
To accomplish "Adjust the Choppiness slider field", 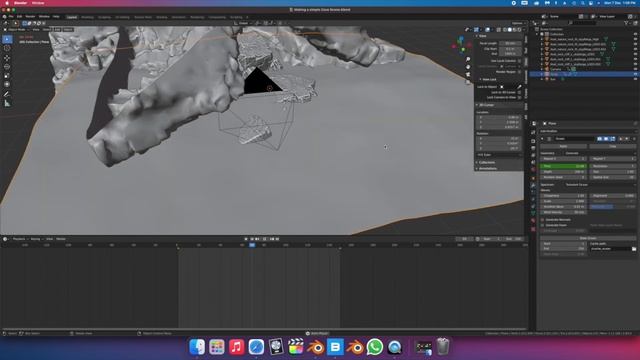I will point(563,196).
